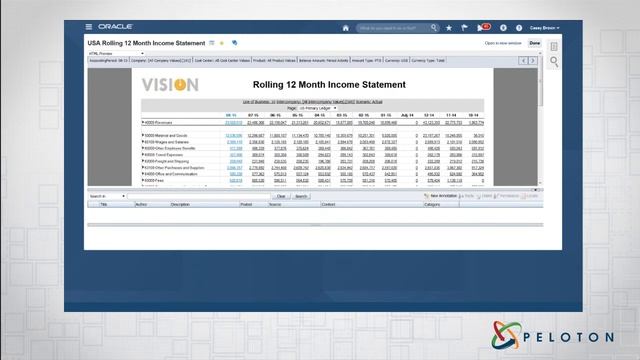Open the watchlist flag icon
Screen dimensions: 640x360
coord(464,28)
